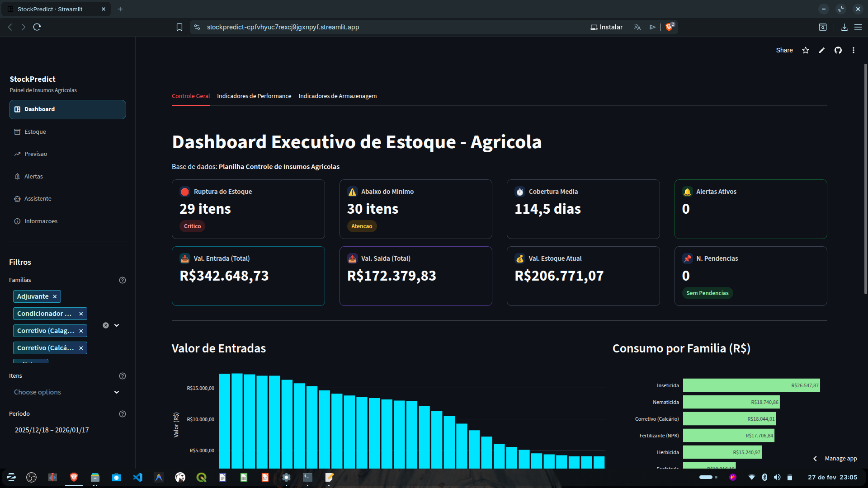Open the three-dot app options menu

click(x=854, y=50)
